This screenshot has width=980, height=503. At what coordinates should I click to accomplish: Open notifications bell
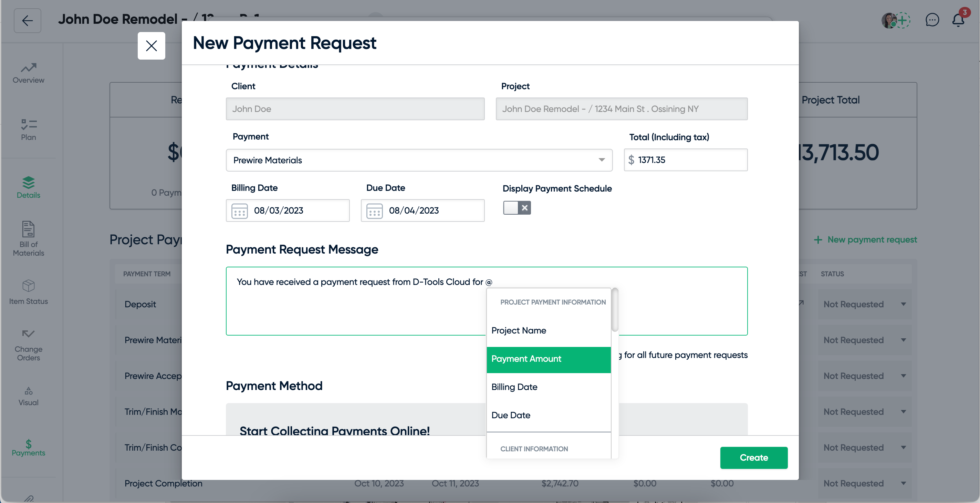point(958,20)
